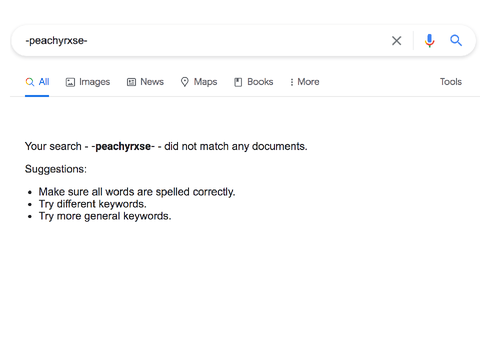This screenshot has width=480, height=360.
Task: Submit the search using the blue magnifier icon
Action: (456, 41)
